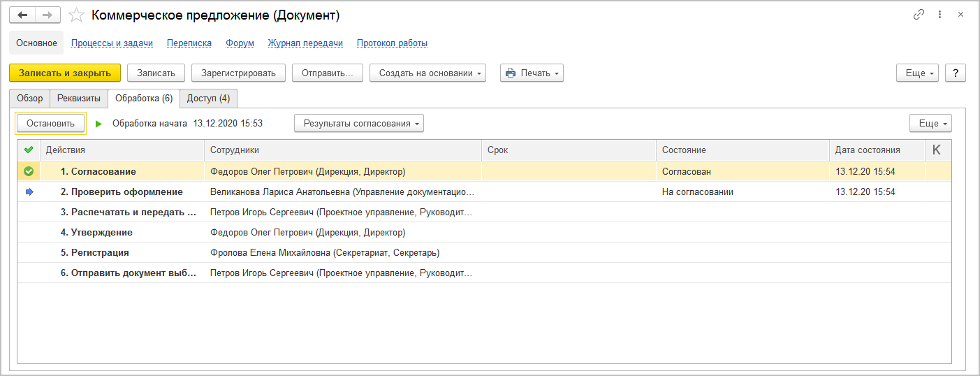Viewport: 980px width, 376px height.
Task: Click the K column header
Action: coord(937,150)
